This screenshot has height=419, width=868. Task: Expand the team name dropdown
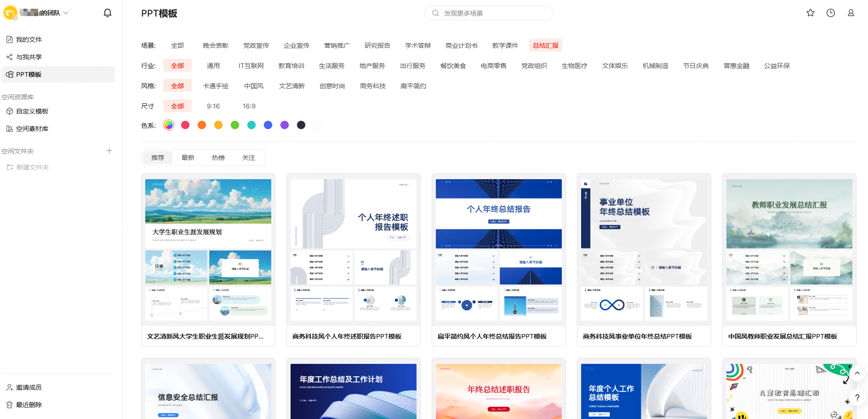click(x=66, y=13)
